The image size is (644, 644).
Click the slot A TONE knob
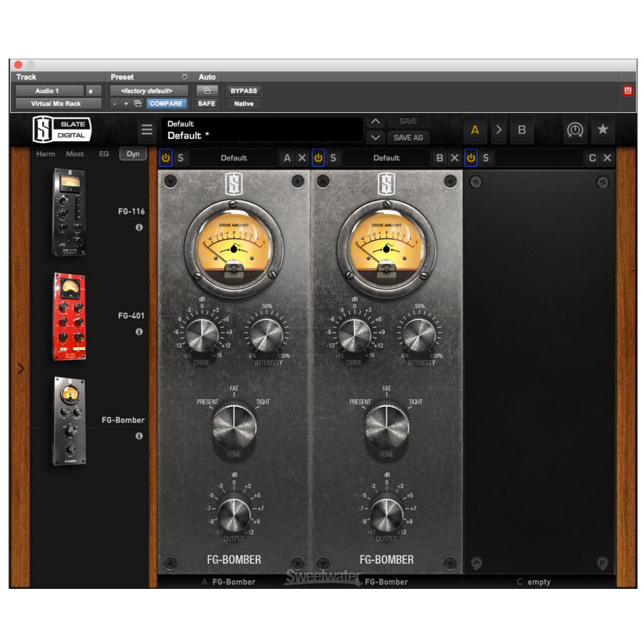pos(234,427)
